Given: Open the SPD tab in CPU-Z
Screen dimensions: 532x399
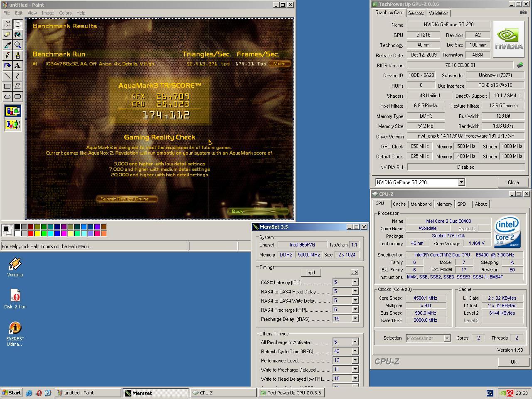Looking at the screenshot, I should pyautogui.click(x=461, y=204).
